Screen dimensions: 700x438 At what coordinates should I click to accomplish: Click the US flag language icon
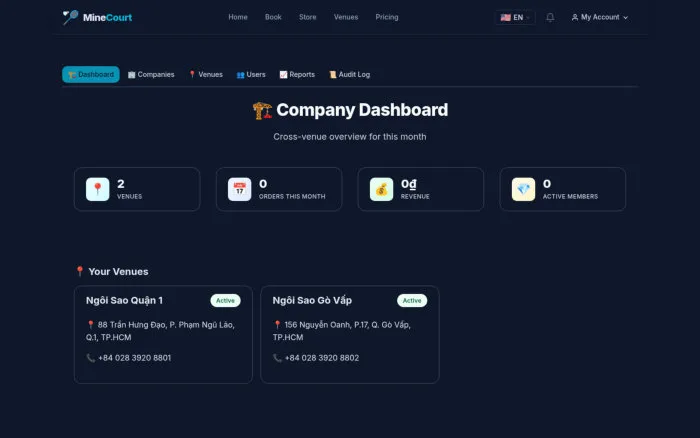point(505,17)
